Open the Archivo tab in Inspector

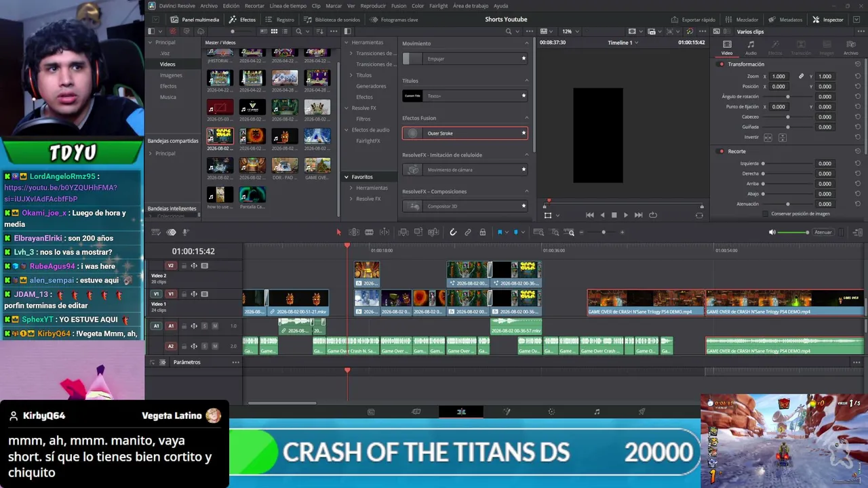[x=850, y=47]
